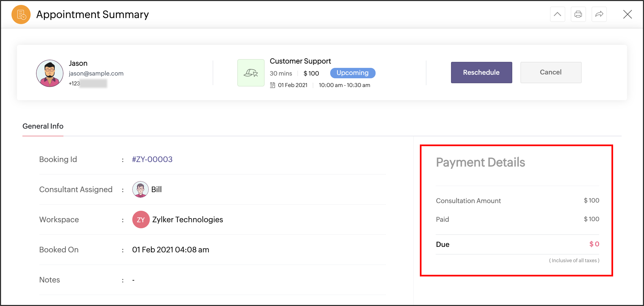Click the Cancel button
This screenshot has height=306, width=644.
[551, 73]
